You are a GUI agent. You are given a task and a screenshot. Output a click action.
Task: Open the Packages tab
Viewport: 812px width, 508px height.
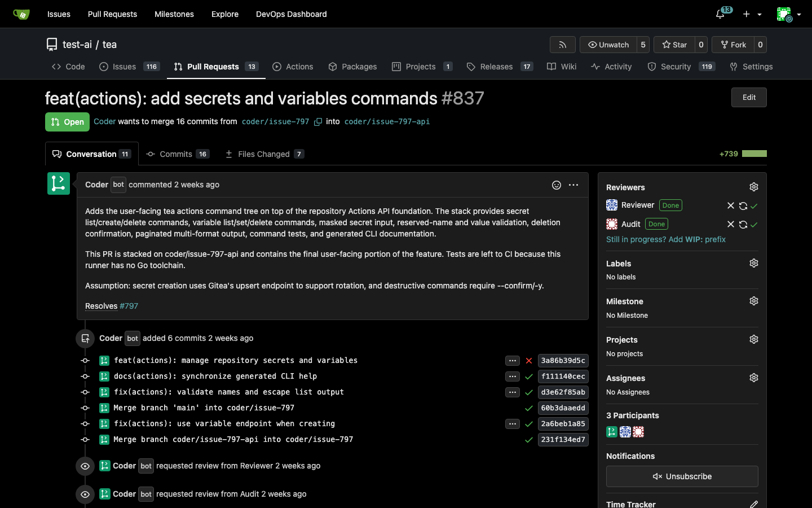tap(352, 67)
